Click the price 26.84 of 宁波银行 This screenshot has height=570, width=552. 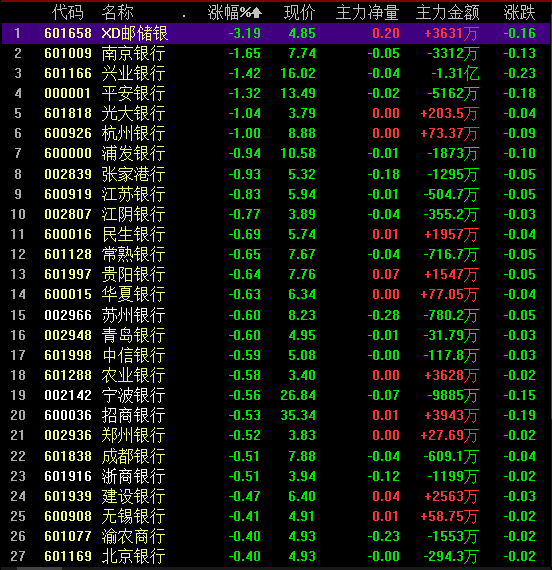(298, 395)
